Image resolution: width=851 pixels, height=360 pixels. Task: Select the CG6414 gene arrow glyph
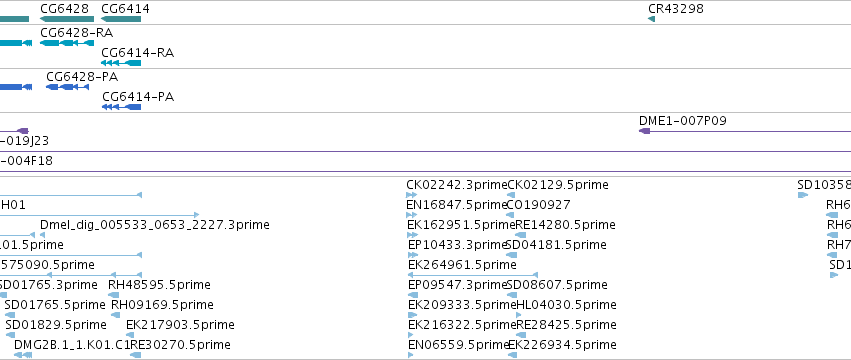tap(121, 19)
